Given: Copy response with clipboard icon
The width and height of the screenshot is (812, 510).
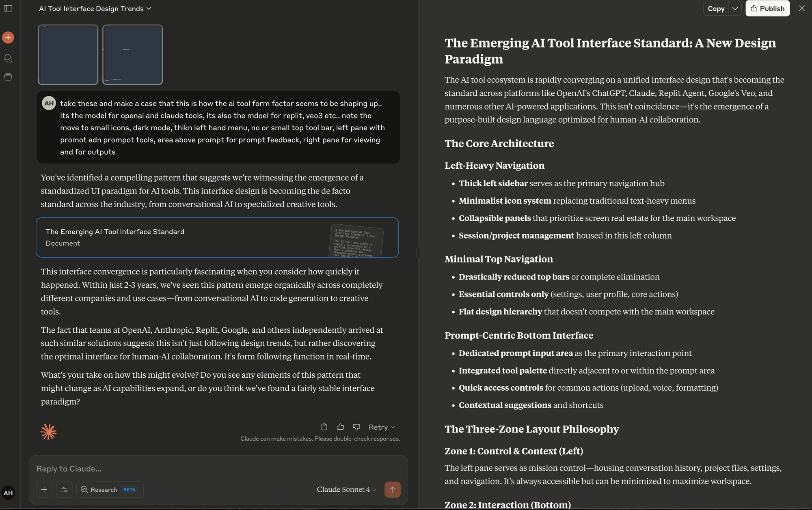Looking at the screenshot, I should pos(324,427).
